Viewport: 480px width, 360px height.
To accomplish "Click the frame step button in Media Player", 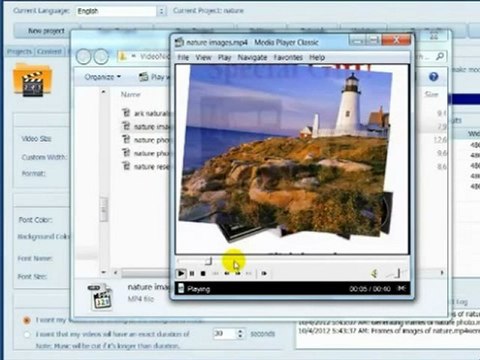I will coord(264,273).
